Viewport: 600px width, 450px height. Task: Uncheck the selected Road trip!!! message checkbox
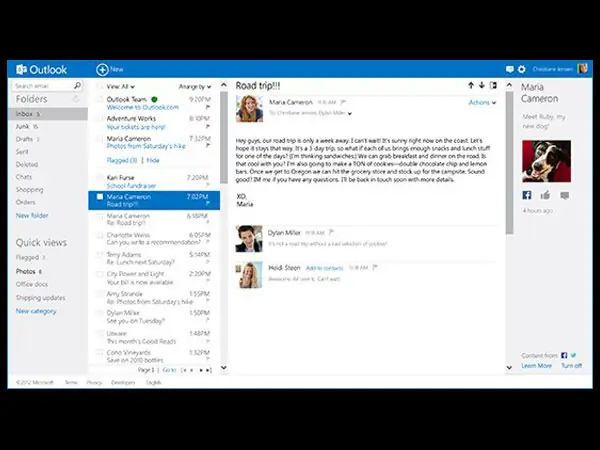[99, 197]
